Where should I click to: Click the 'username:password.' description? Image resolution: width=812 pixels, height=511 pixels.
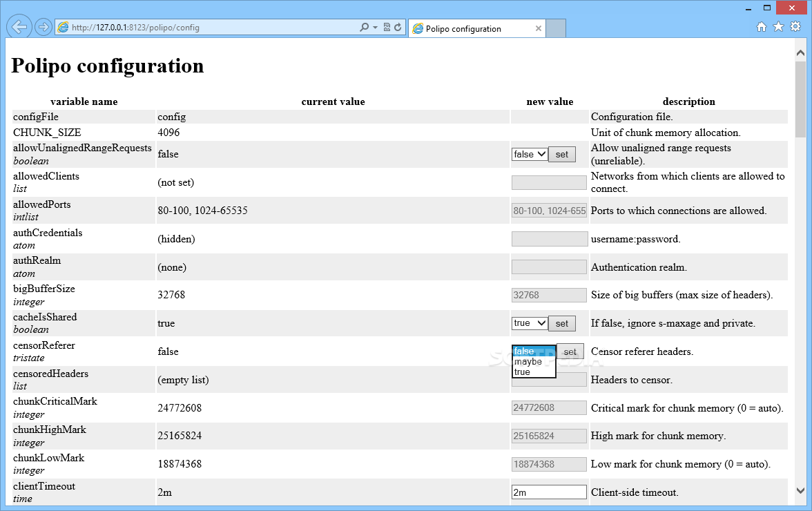636,239
